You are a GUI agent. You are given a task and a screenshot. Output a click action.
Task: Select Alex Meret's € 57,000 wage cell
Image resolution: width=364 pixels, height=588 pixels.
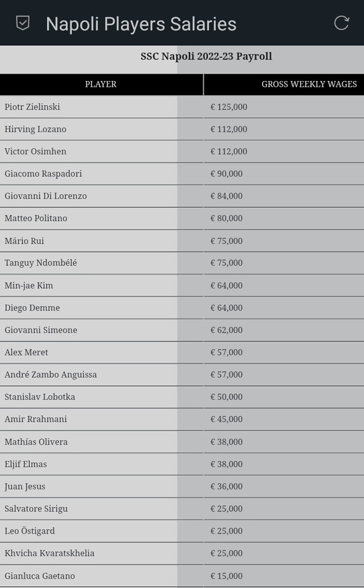pos(226,352)
